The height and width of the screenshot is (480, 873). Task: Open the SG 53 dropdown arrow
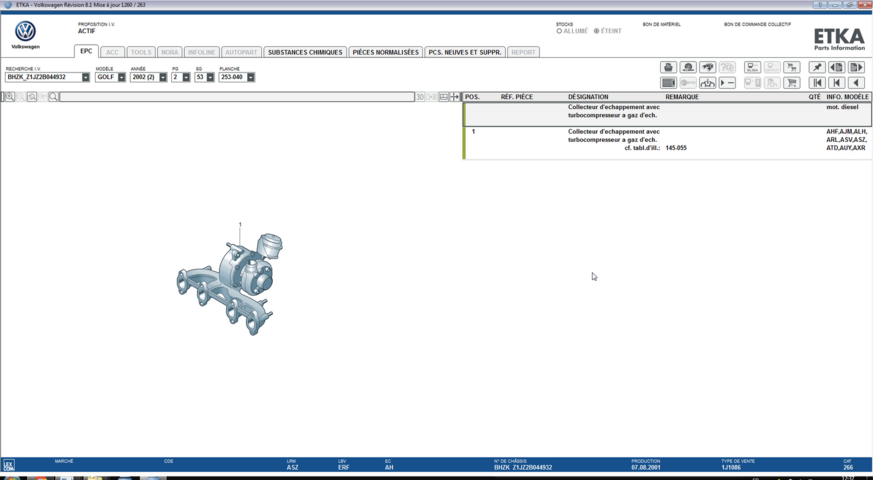click(210, 77)
